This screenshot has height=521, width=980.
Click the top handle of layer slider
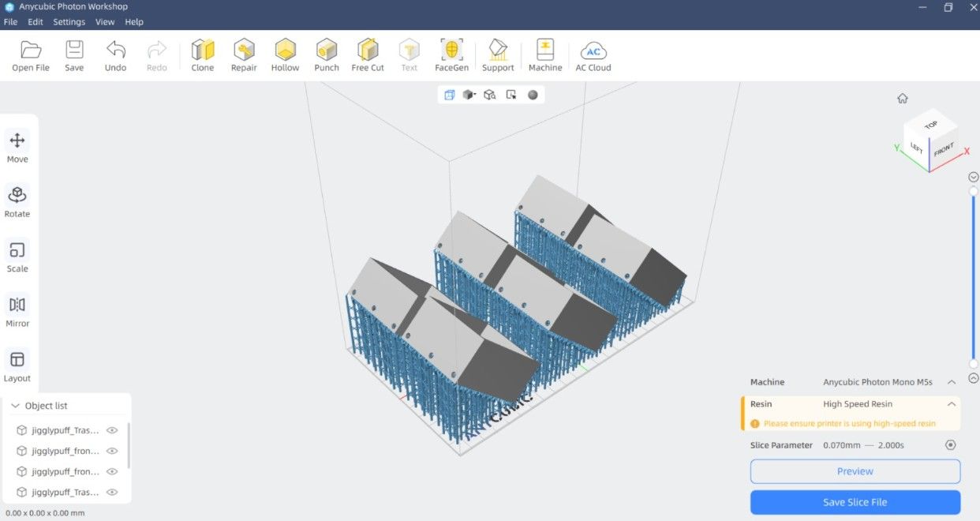(974, 191)
